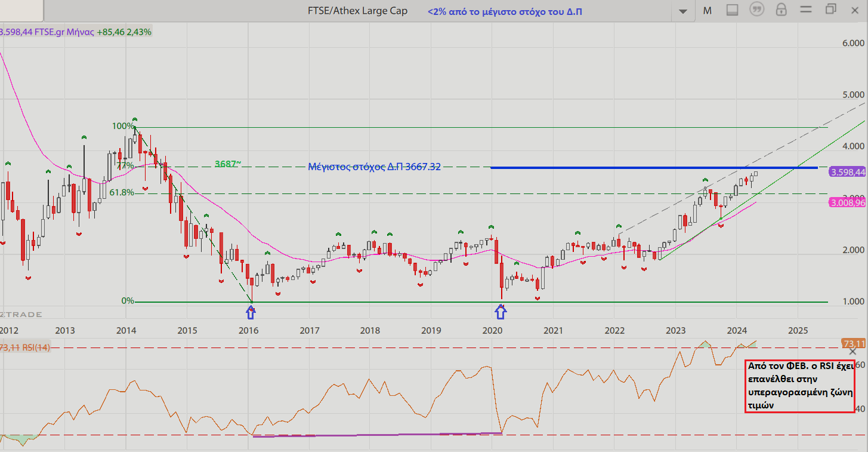This screenshot has height=452, width=868.
Task: Select the 0% Fibonacci level label
Action: [128, 301]
